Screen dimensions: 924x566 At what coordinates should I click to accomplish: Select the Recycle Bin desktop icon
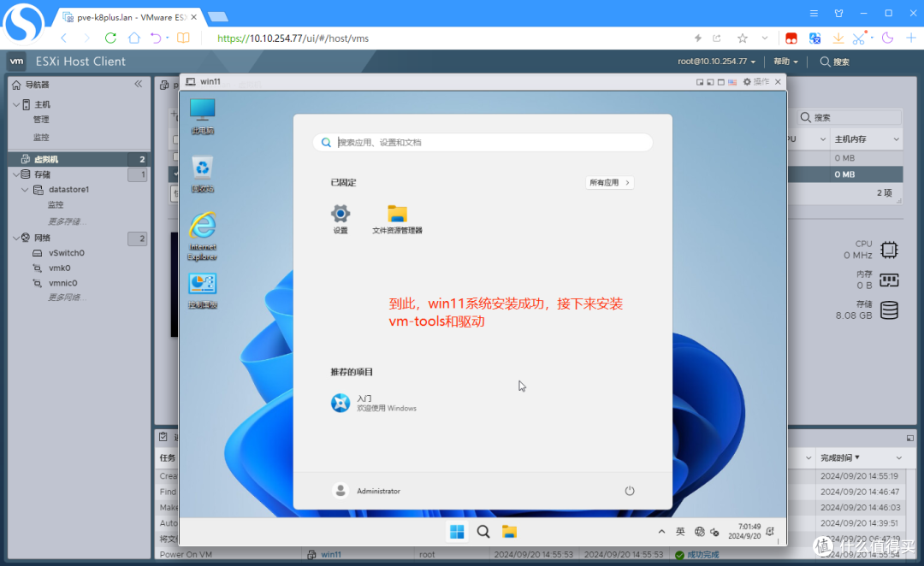[x=202, y=174]
